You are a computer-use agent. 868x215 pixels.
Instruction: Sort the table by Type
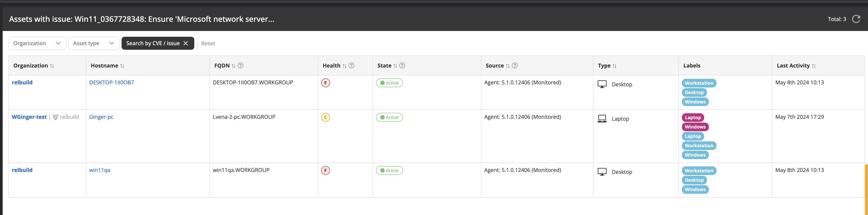point(615,66)
